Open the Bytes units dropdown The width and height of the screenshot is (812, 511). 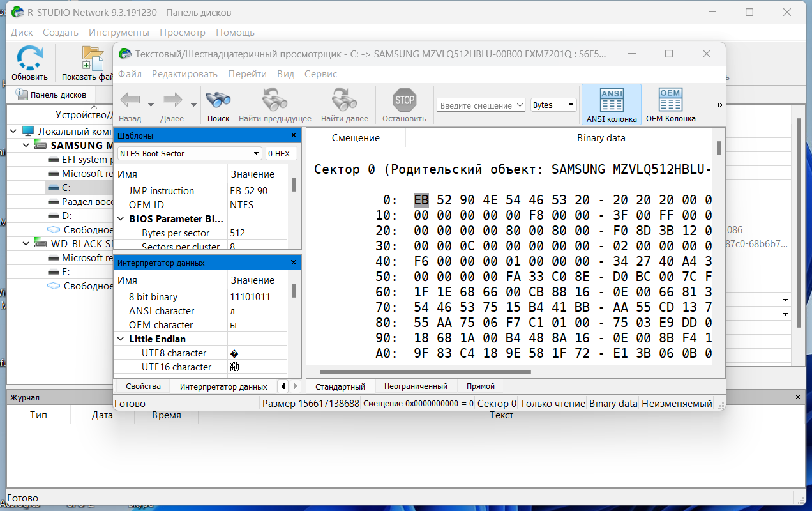pyautogui.click(x=553, y=105)
